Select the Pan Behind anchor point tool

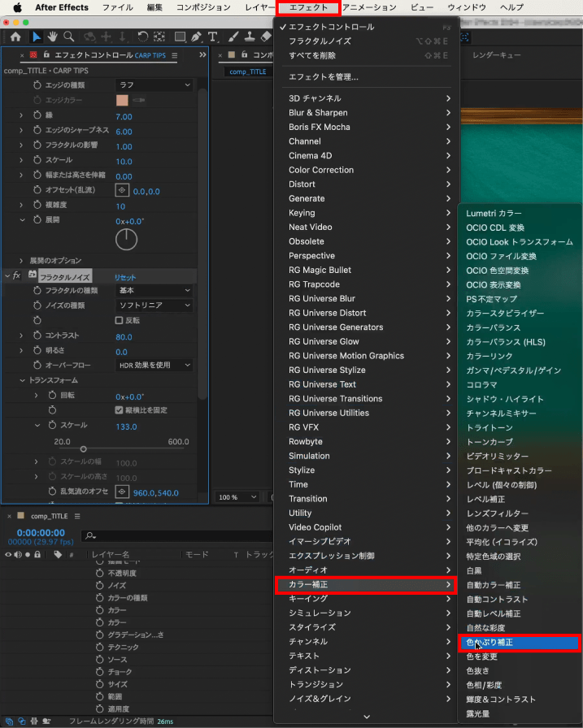tap(159, 37)
